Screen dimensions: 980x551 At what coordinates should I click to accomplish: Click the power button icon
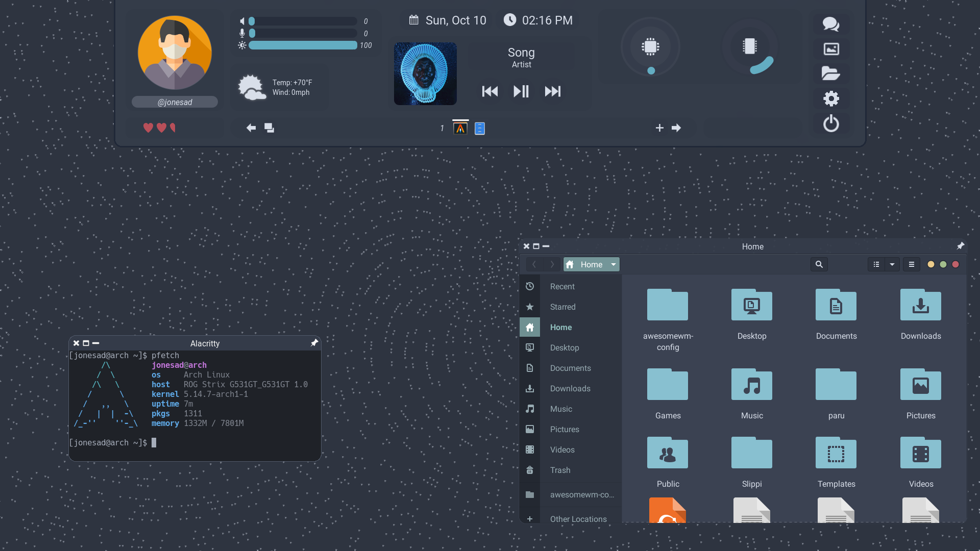tap(831, 123)
